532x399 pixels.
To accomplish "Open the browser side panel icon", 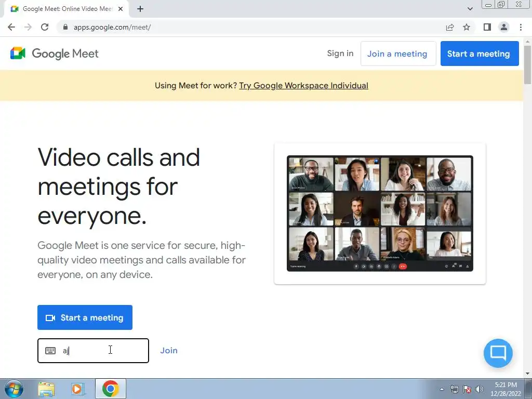I will pos(487,27).
